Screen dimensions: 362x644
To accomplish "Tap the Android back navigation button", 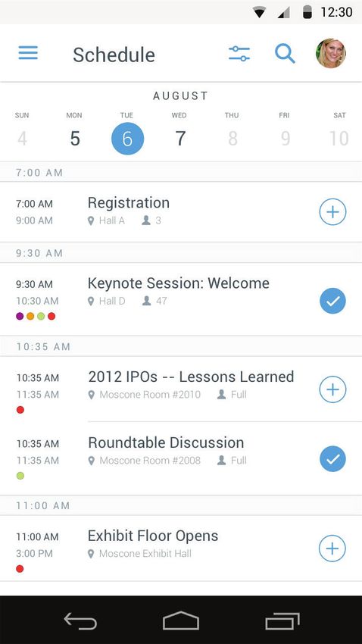I will (x=80, y=621).
